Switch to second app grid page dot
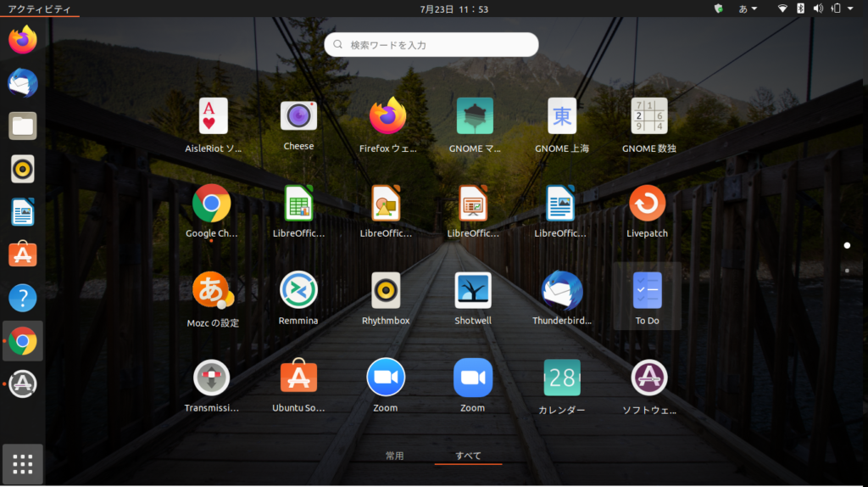868x487 pixels. 846,271
